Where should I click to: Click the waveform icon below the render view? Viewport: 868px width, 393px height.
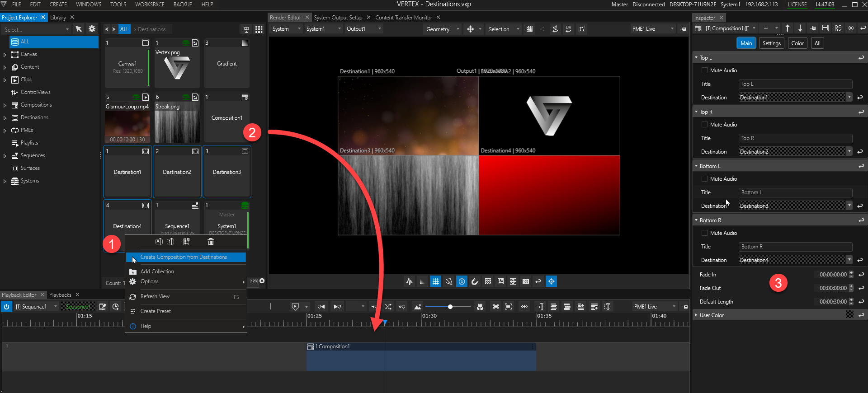(x=410, y=281)
